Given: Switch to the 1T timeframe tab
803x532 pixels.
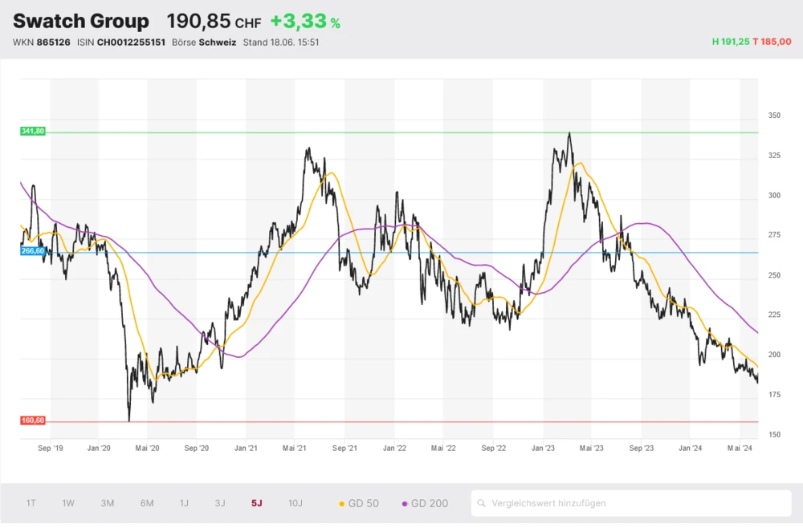Looking at the screenshot, I should 31,503.
